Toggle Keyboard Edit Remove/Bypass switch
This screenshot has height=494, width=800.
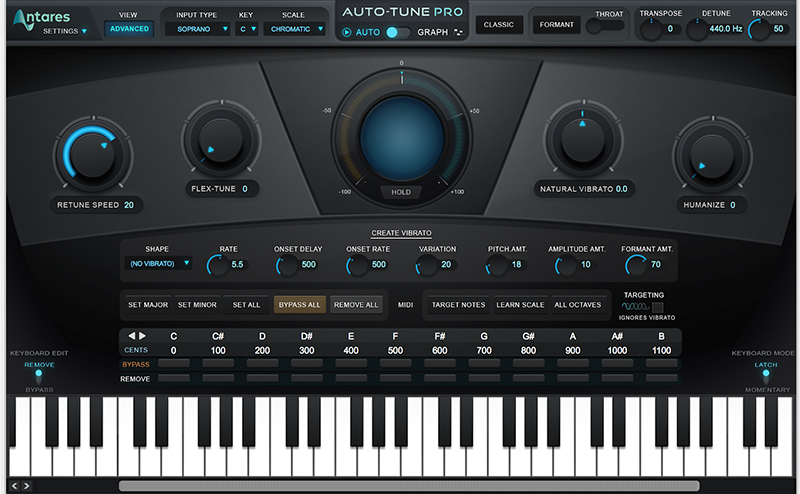[39, 377]
